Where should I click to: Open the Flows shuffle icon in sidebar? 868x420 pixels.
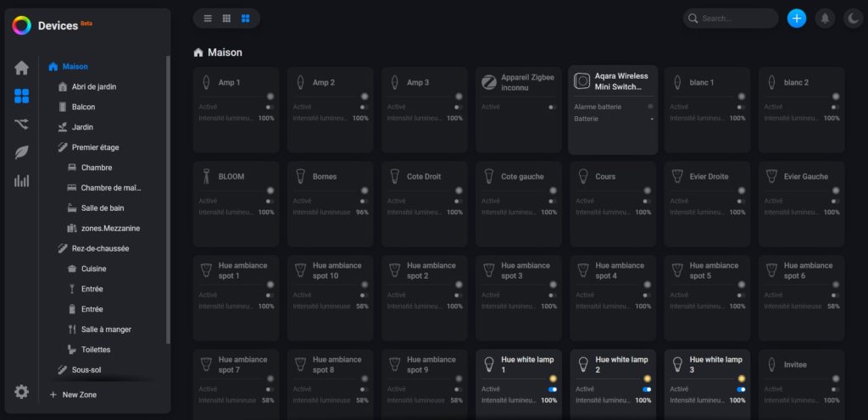point(21,124)
